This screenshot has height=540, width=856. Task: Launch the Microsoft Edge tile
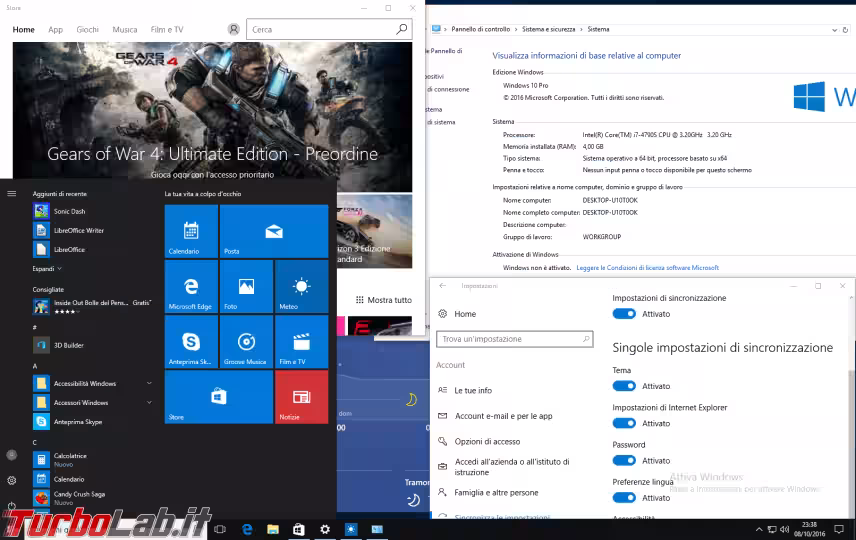(191, 287)
